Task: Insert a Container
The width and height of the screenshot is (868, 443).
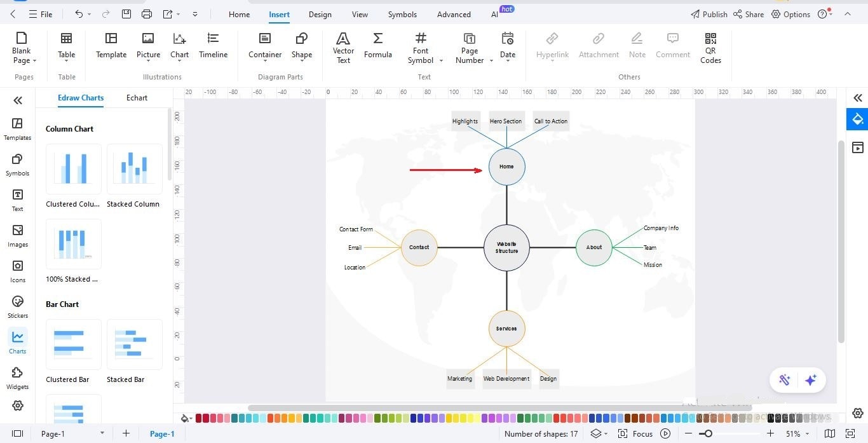Action: [265, 46]
